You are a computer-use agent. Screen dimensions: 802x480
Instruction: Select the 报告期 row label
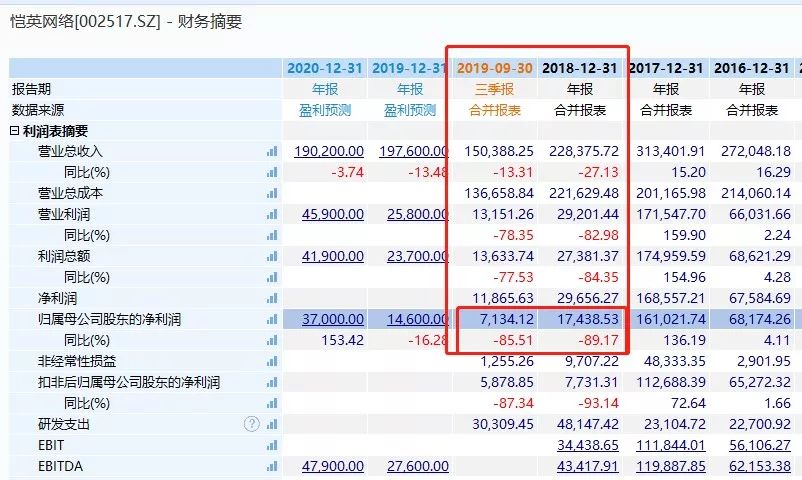[31, 89]
